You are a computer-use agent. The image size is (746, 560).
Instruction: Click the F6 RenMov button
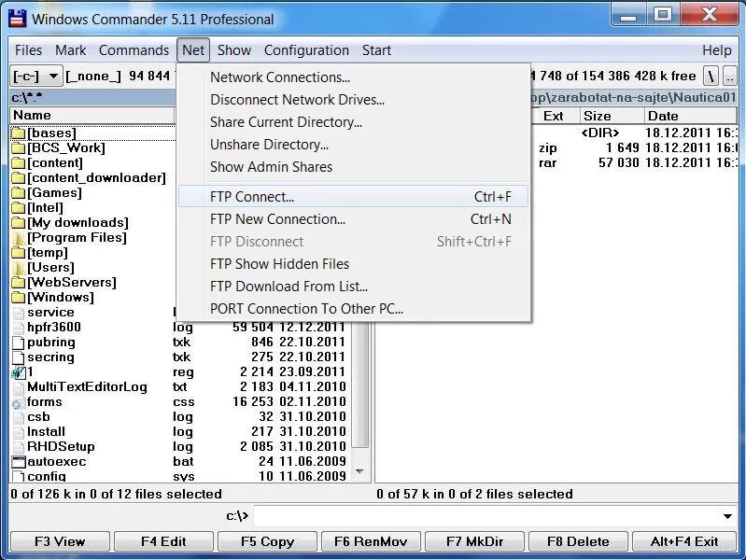[371, 541]
